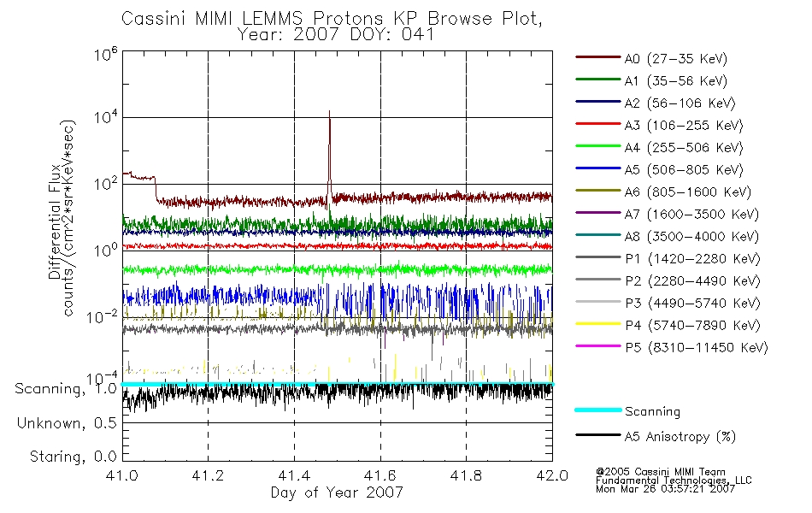
Task: Click the x-axis label 41.0
Action: click(x=122, y=475)
